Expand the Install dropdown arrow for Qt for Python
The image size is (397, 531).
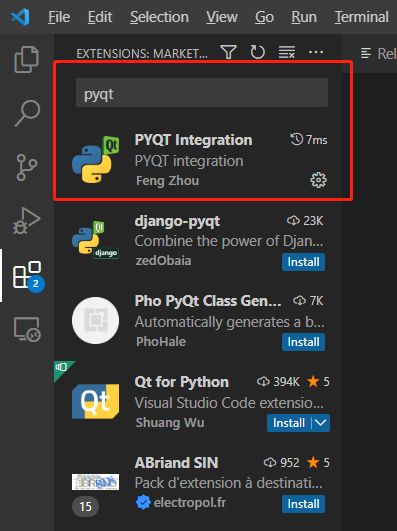[x=320, y=423]
